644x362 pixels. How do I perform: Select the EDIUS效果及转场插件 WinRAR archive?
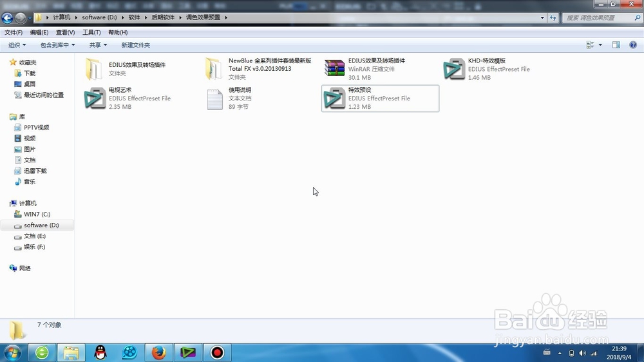(x=365, y=69)
